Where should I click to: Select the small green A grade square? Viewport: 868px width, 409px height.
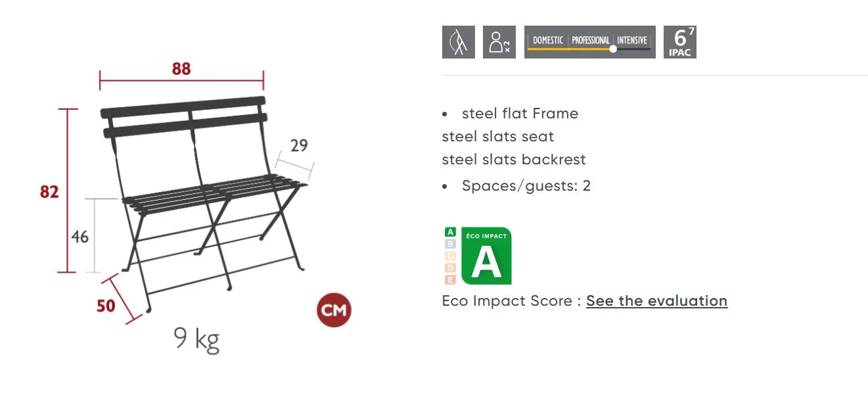[450, 232]
